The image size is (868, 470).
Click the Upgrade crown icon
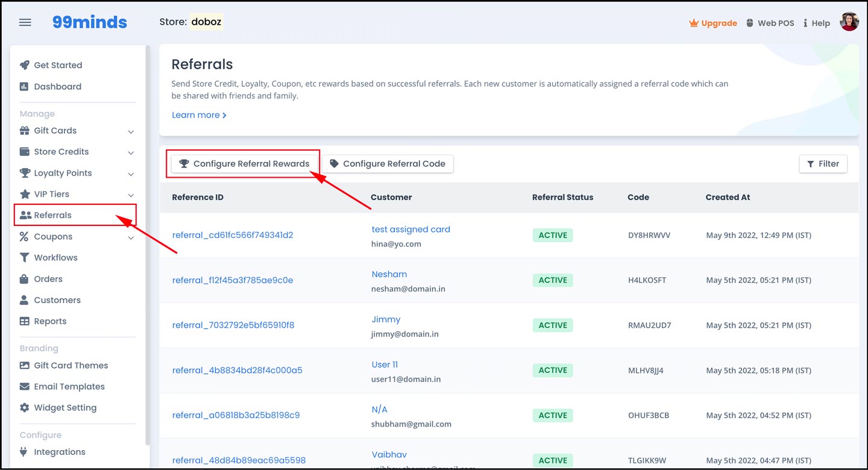click(694, 23)
